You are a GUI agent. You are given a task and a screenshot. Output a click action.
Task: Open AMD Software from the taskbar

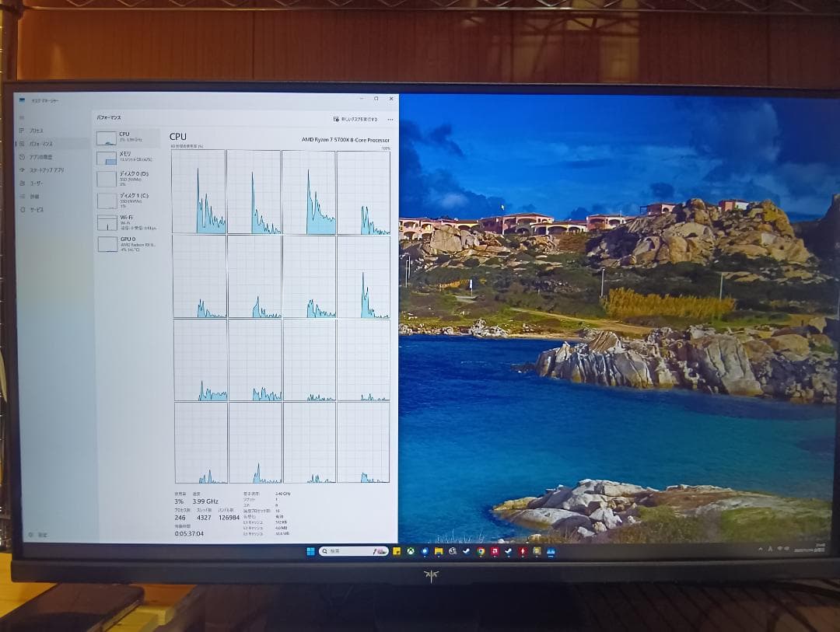523,552
